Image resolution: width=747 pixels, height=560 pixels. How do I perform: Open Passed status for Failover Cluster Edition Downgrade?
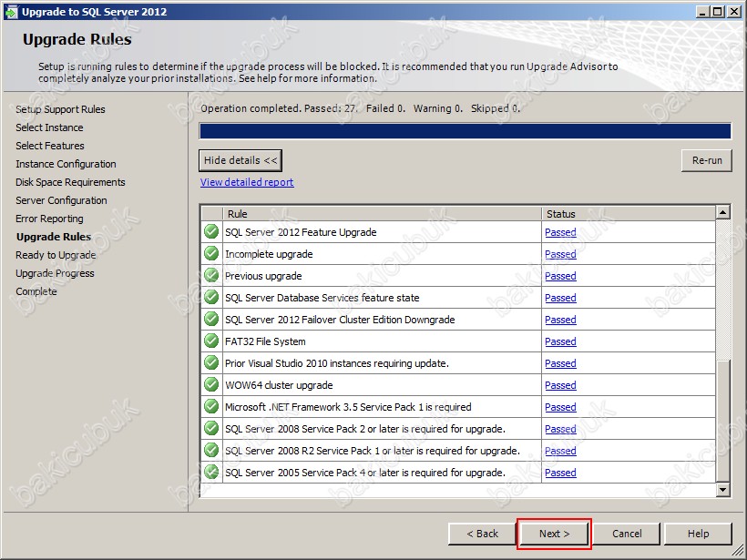click(x=560, y=320)
